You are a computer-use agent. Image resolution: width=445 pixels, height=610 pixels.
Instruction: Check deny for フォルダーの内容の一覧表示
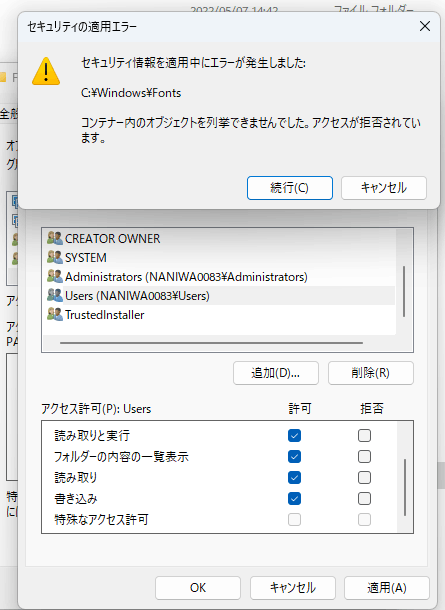tap(364, 456)
